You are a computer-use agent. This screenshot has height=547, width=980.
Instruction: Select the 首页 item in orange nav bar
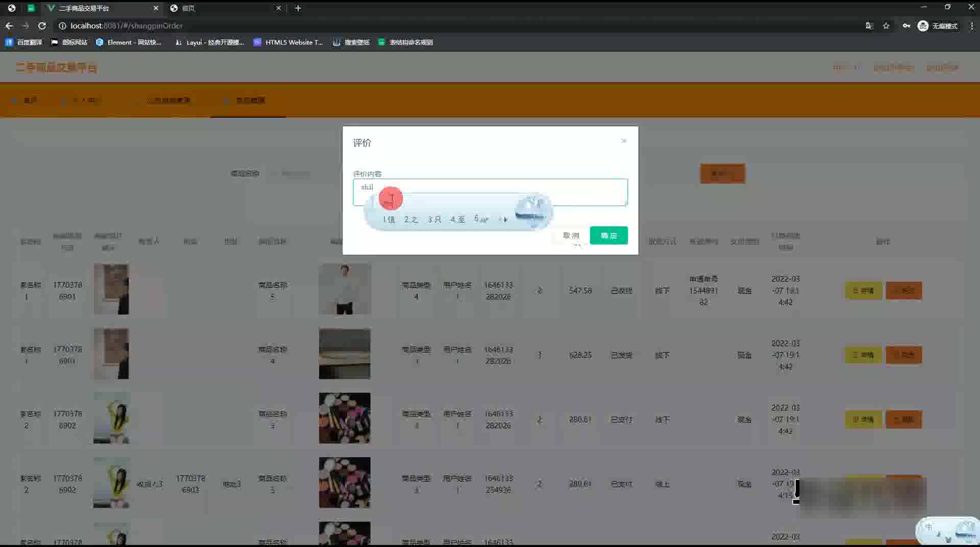pyautogui.click(x=25, y=100)
